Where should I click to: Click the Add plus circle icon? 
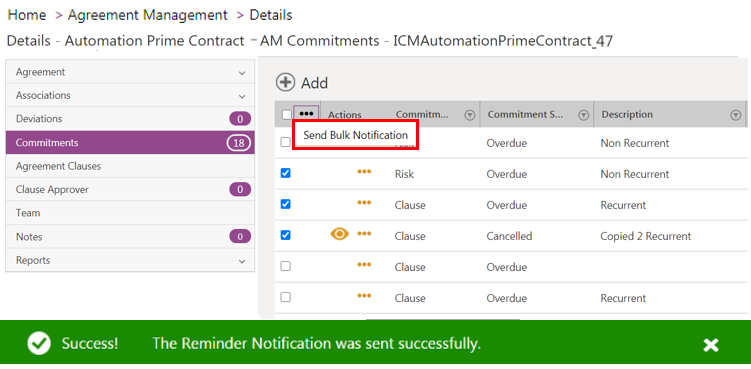285,82
